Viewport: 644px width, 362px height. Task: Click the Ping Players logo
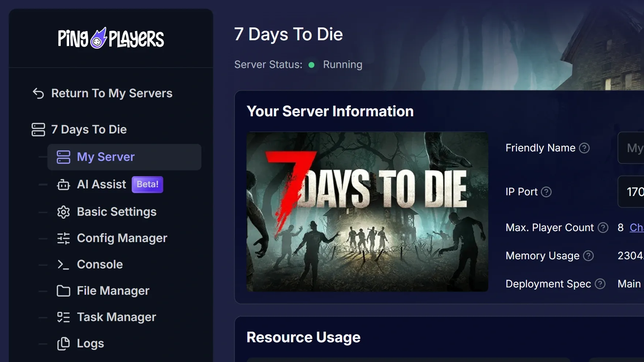pos(111,38)
